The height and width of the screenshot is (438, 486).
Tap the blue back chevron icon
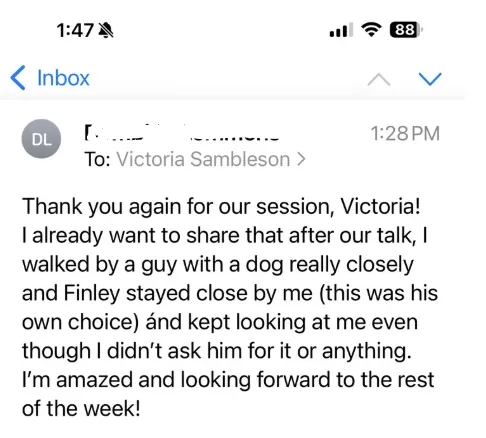(18, 78)
